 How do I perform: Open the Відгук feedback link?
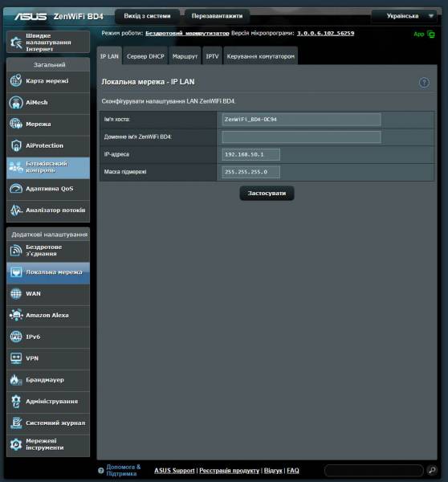pos(273,470)
